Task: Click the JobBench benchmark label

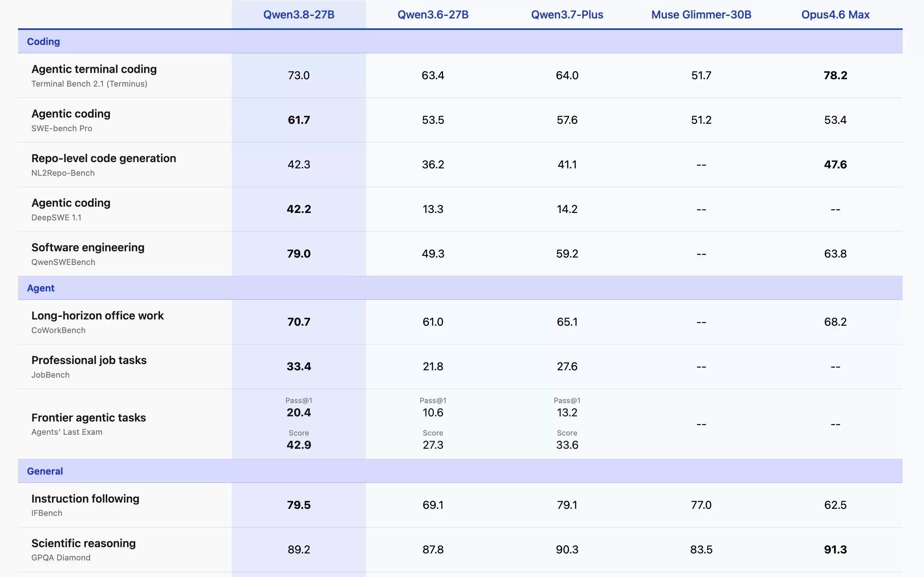Action: click(x=50, y=375)
